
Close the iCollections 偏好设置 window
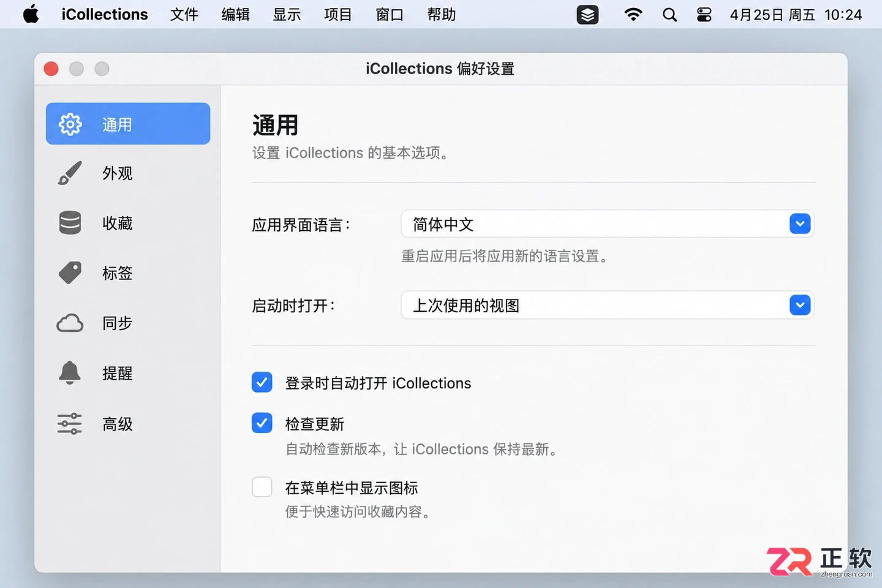pyautogui.click(x=51, y=69)
